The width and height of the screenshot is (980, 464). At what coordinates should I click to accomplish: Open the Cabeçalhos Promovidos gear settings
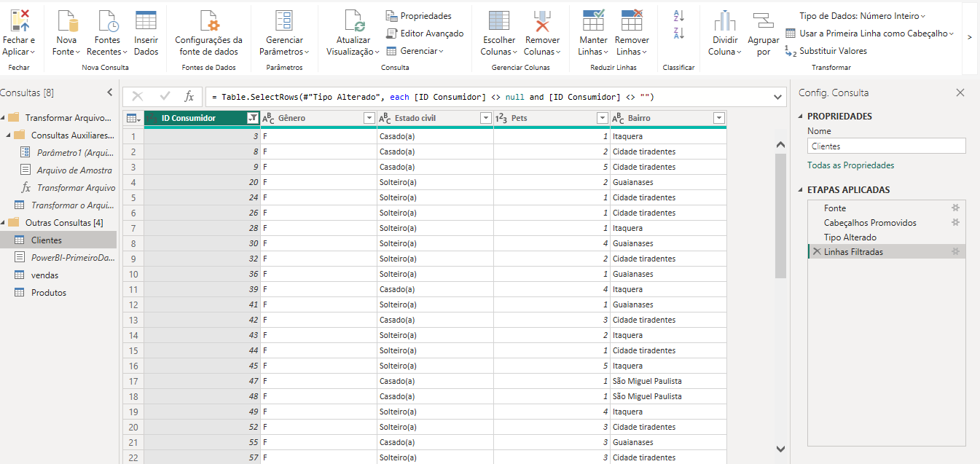[956, 222]
